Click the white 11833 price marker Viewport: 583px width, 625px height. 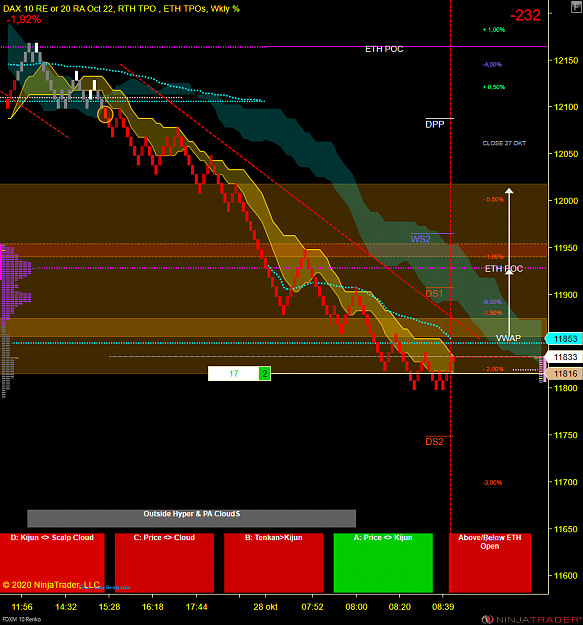click(x=564, y=357)
